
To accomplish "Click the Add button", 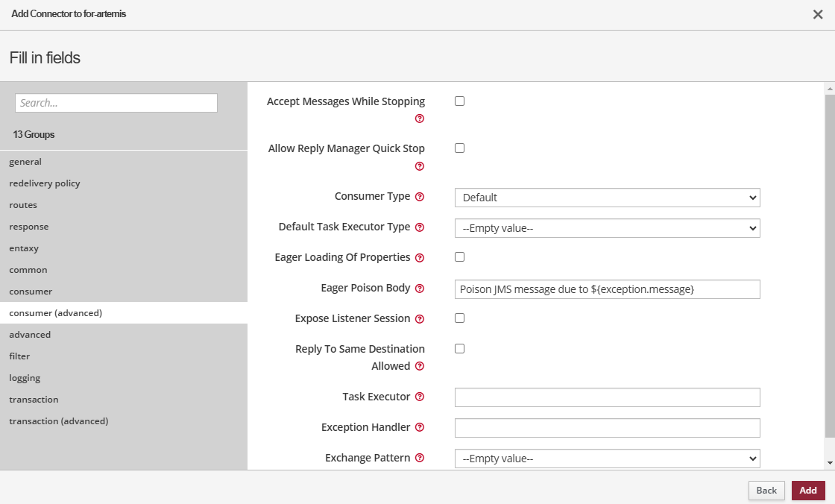I will coord(808,491).
